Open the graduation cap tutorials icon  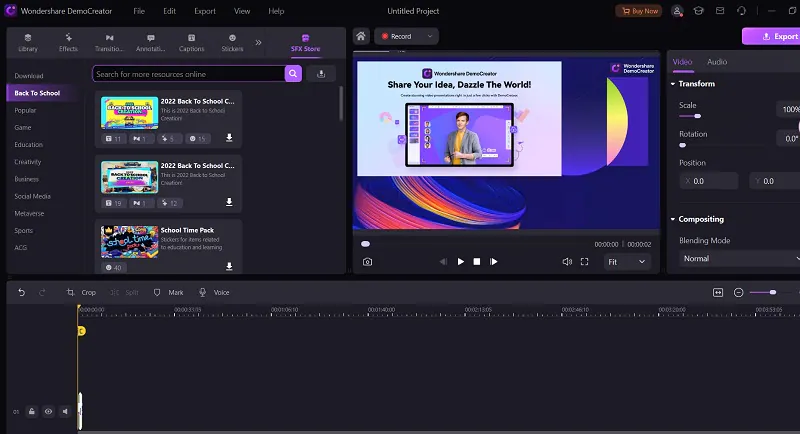pos(698,11)
